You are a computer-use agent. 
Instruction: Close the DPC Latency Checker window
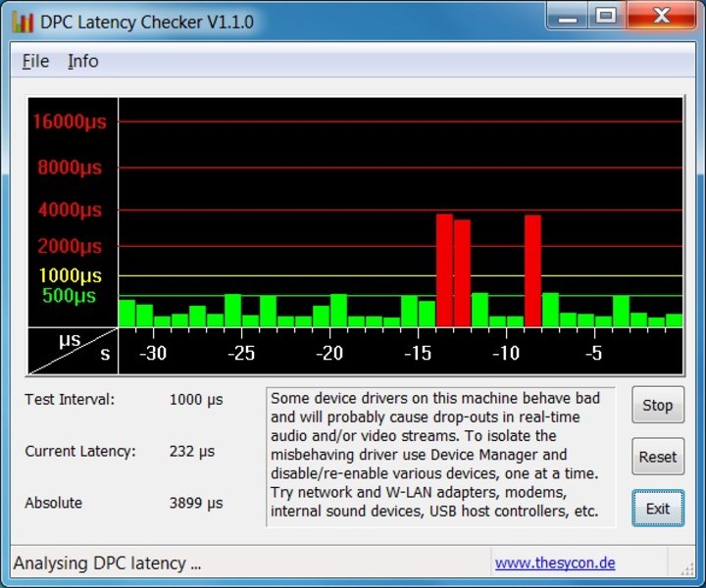[661, 17]
